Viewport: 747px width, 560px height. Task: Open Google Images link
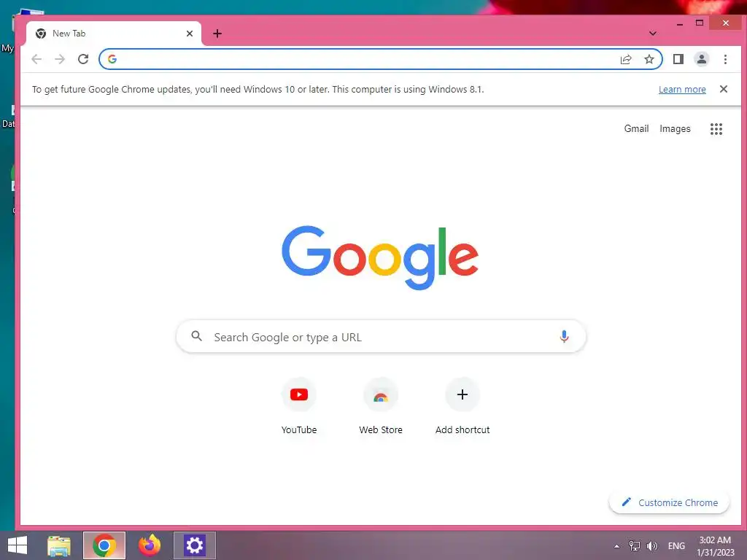[x=675, y=128]
